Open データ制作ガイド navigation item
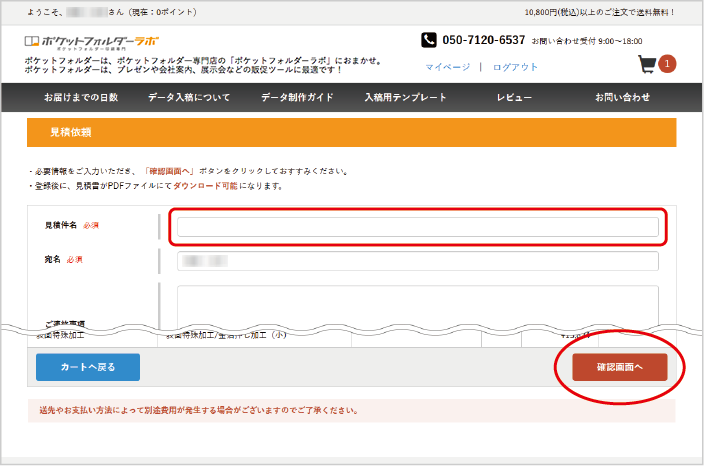Screen dimensions: 704x466 pos(297,97)
